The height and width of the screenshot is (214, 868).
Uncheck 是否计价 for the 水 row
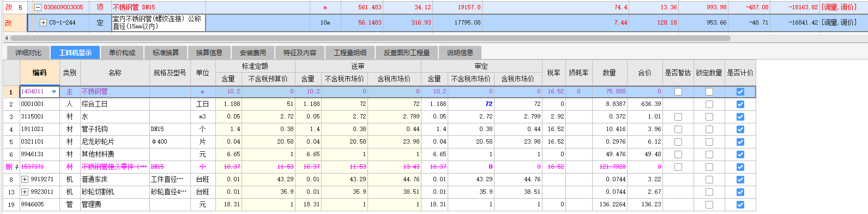[740, 117]
